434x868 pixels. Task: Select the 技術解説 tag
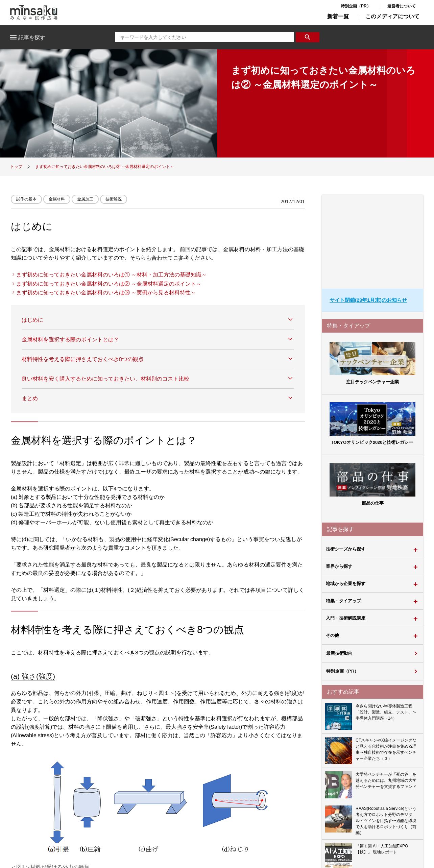[114, 199]
